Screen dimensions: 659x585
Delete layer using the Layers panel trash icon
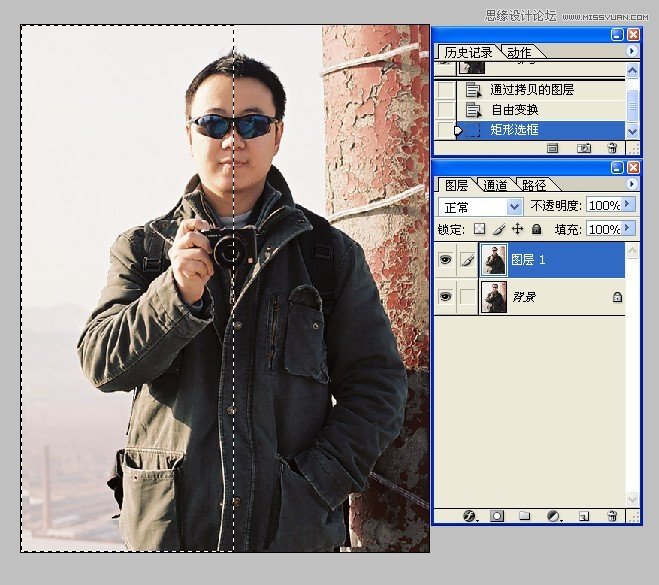click(x=612, y=516)
